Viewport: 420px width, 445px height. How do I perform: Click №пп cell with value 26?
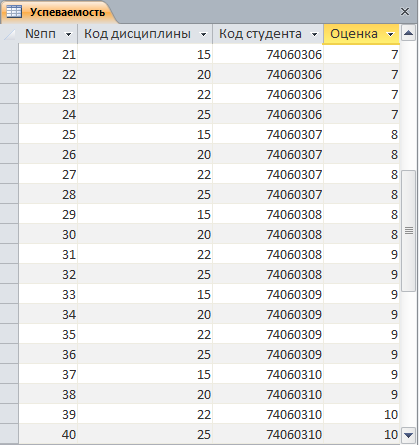(48, 154)
